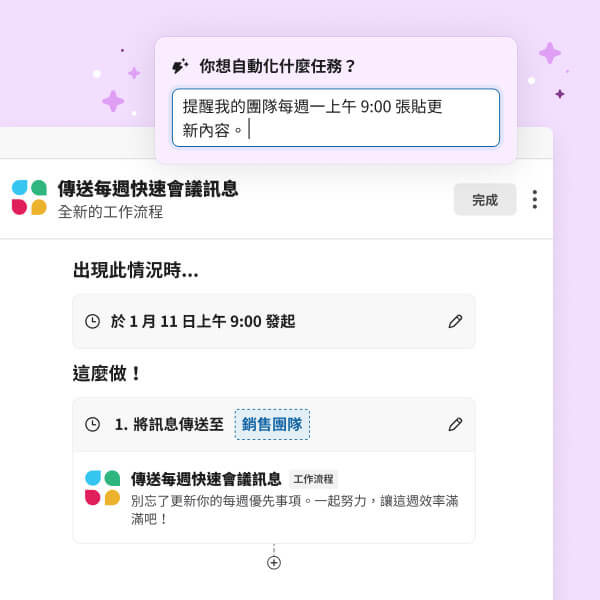Click the workflow logo beside 全新的工作流程
600x600 pixels.
tap(29, 197)
